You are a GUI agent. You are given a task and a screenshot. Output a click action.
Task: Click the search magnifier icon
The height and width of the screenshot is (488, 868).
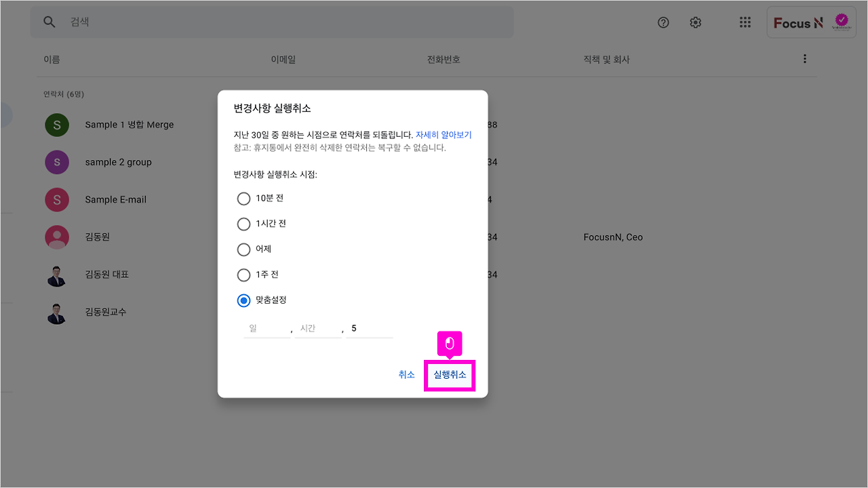point(49,22)
